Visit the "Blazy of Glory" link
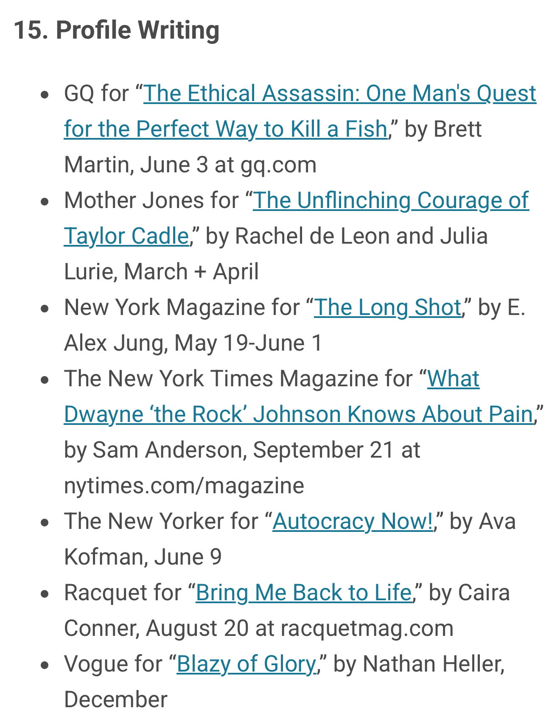Screen dimensions: 560x728 (246, 664)
